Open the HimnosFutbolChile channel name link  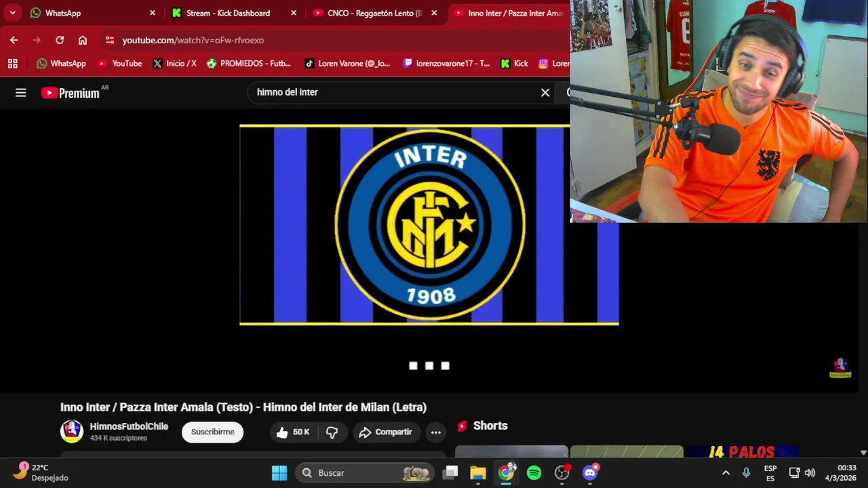[129, 426]
